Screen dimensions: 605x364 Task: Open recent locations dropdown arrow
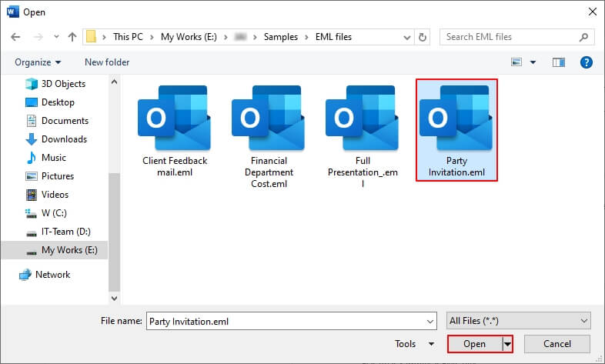pos(56,37)
